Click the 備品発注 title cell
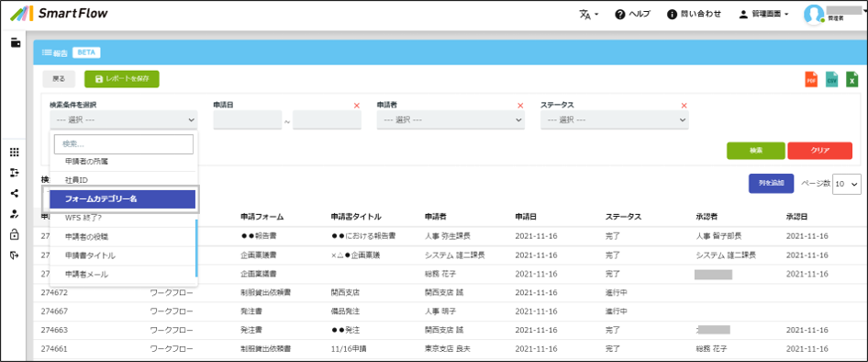This screenshot has width=868, height=362. click(x=345, y=311)
